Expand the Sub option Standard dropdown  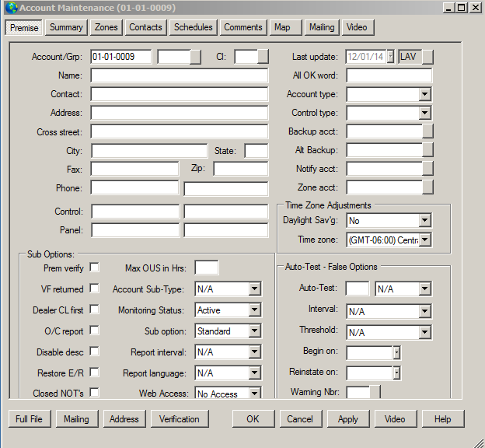pyautogui.click(x=254, y=331)
